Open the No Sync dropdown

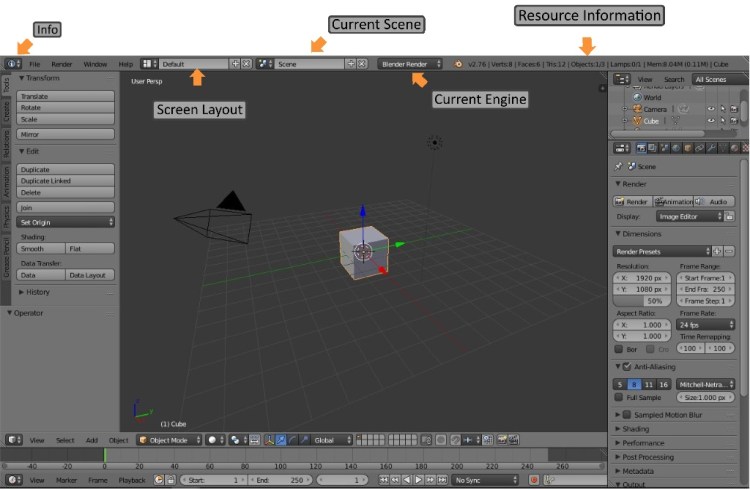[485, 479]
